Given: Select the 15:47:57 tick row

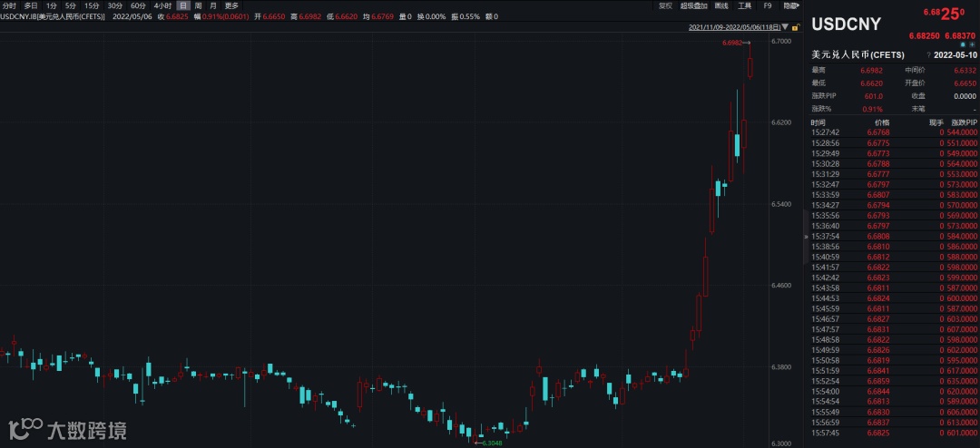Looking at the screenshot, I should (895, 329).
